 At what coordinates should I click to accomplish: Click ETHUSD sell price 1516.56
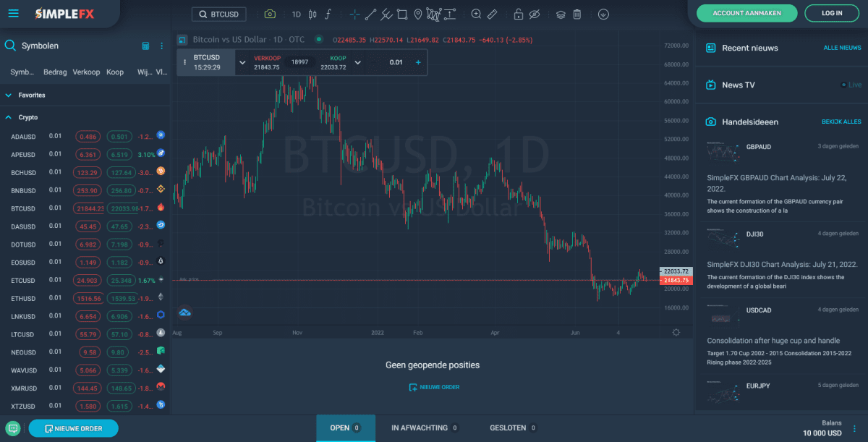89,298
